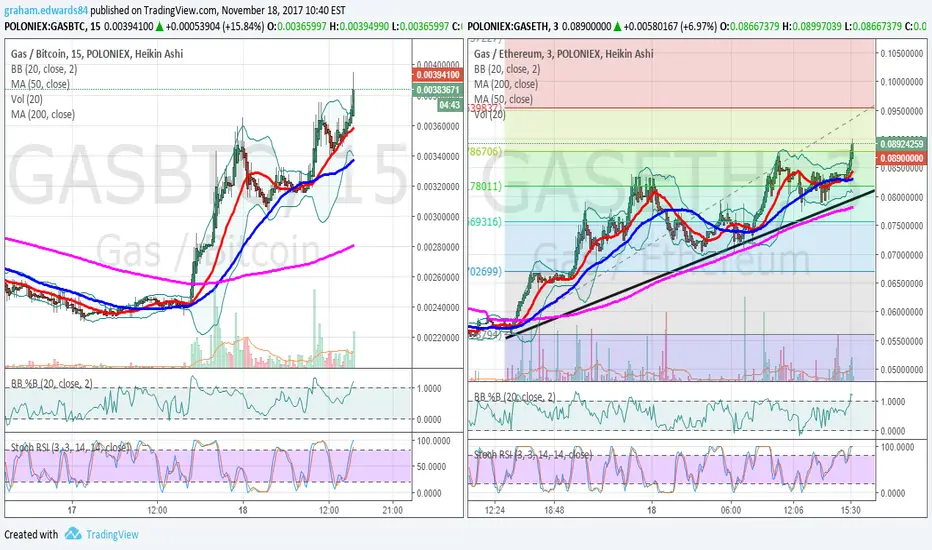Follow the TradingView link beside "Created with"
This screenshot has width=932, height=550.
click(x=112, y=535)
